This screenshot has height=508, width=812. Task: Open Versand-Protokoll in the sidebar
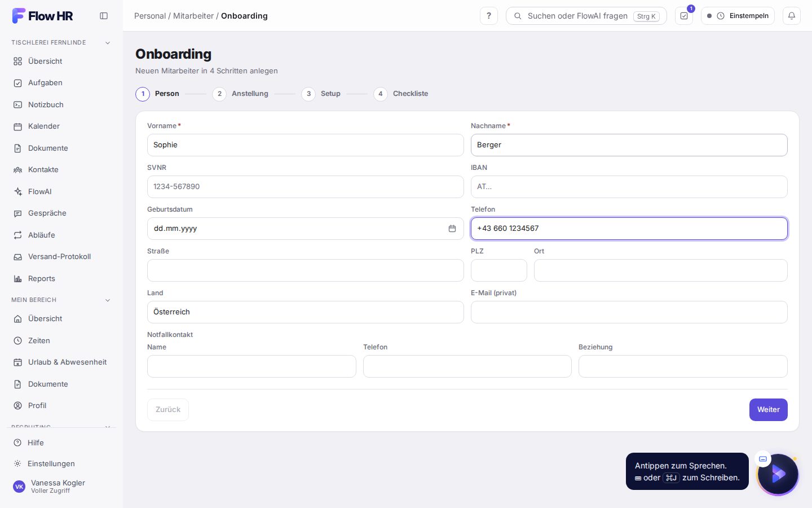coord(61,257)
